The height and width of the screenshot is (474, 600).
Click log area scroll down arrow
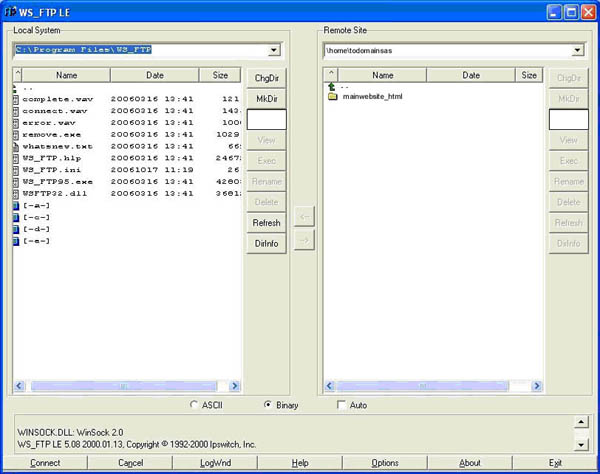tap(581, 444)
